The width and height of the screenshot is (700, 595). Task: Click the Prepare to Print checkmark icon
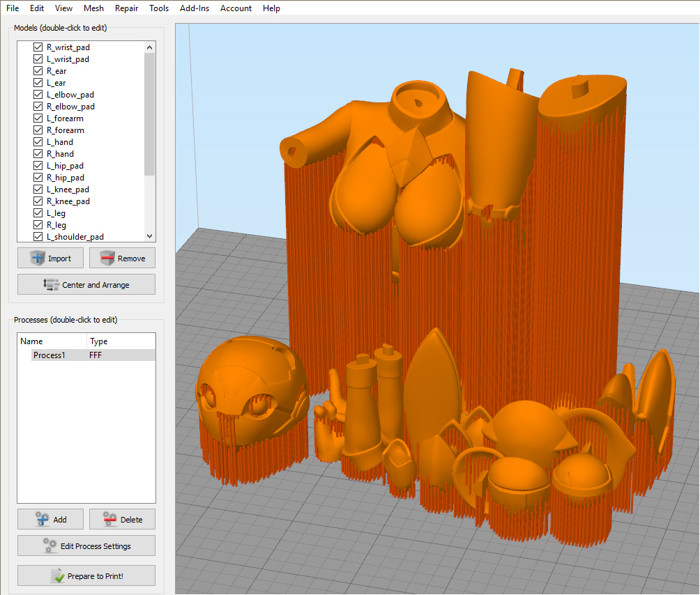(x=58, y=575)
